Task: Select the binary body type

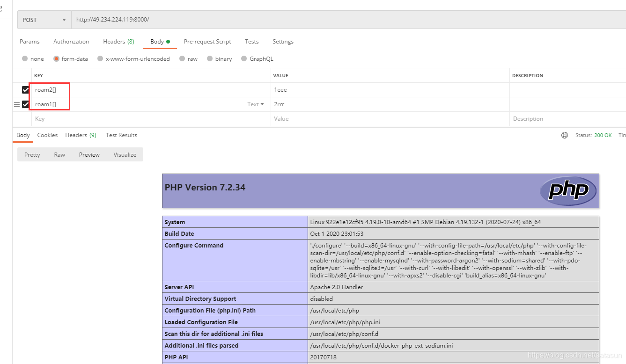Action: click(220, 59)
